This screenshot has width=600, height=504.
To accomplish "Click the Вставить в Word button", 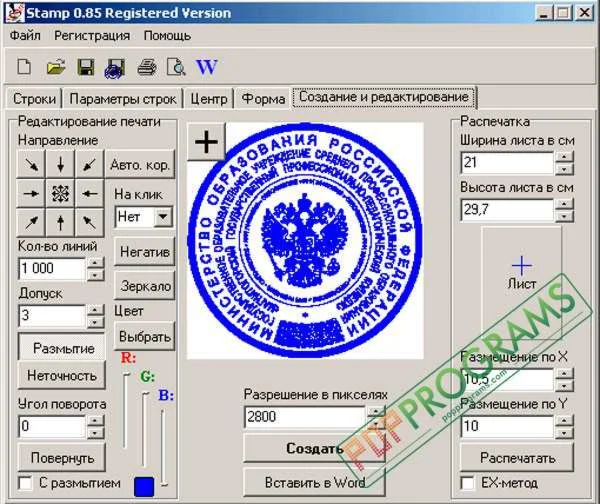I will coord(315,482).
